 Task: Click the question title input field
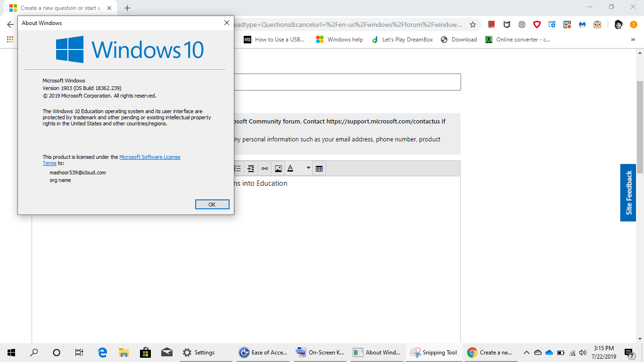pos(347,82)
